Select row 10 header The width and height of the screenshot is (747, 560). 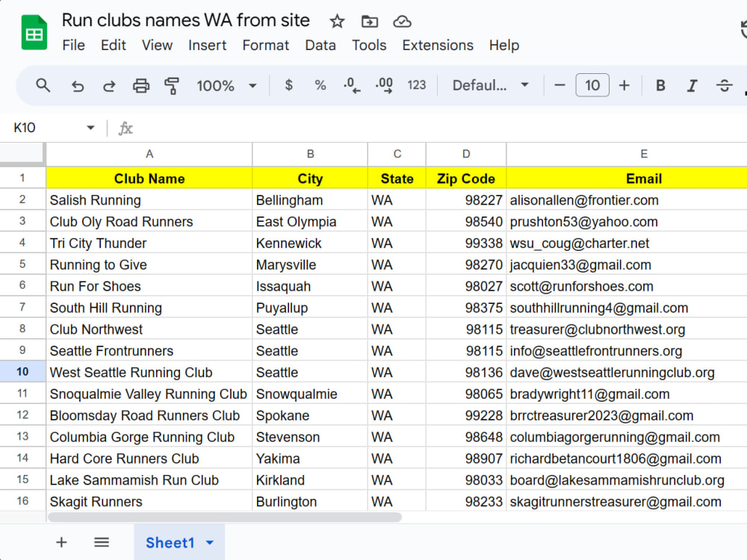point(22,372)
